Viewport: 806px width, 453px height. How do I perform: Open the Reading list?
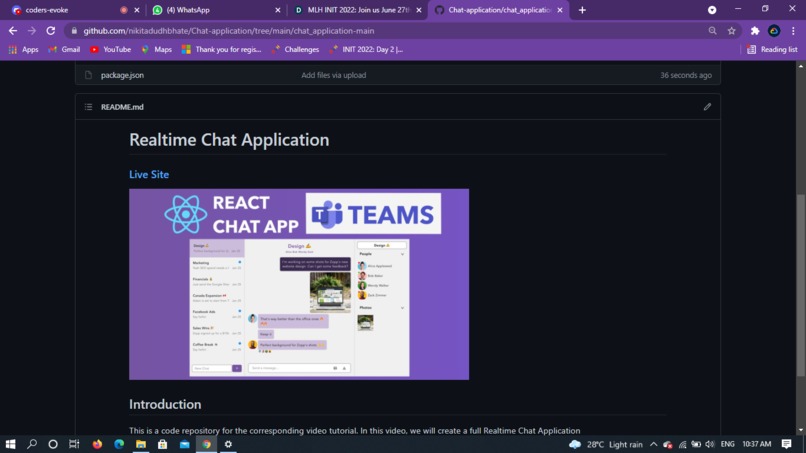pyautogui.click(x=773, y=49)
